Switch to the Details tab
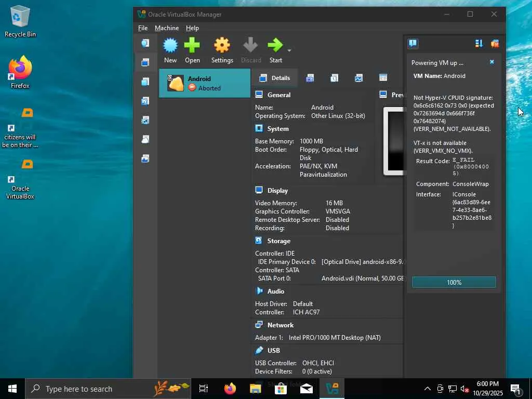 click(274, 78)
